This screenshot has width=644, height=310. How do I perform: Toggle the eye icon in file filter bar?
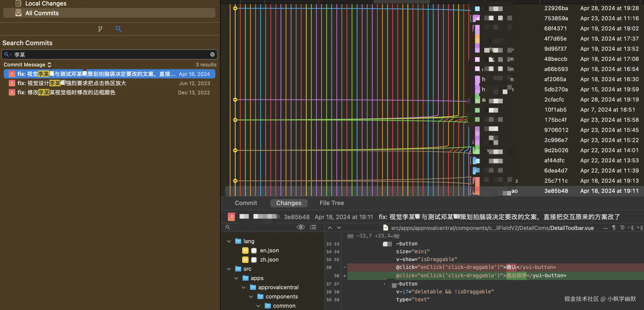301,227
